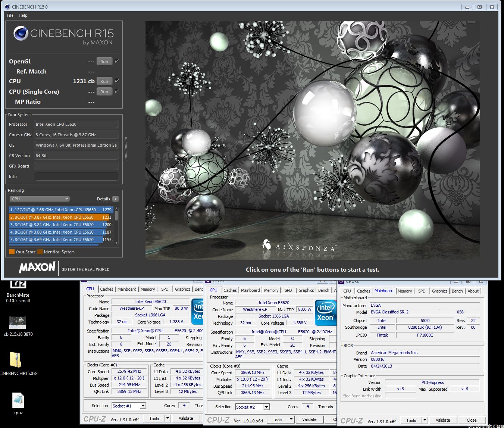504x428 pixels.
Task: Select CPU tab in Mainboard CPU-Z window
Action: point(347,291)
